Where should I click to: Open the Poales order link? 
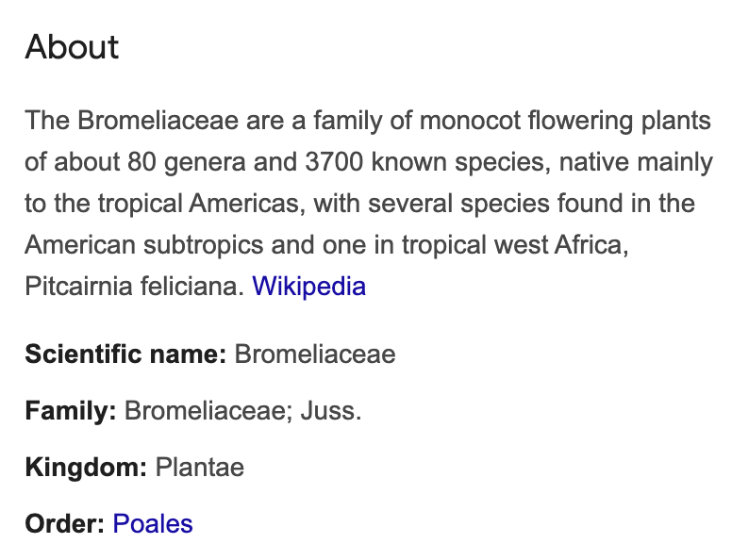[x=153, y=523]
